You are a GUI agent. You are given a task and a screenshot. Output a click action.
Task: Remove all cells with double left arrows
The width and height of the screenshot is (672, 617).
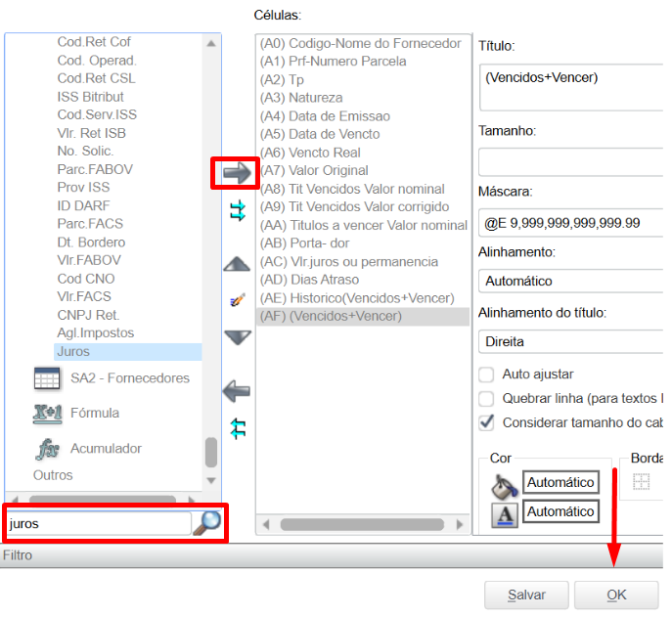238,428
